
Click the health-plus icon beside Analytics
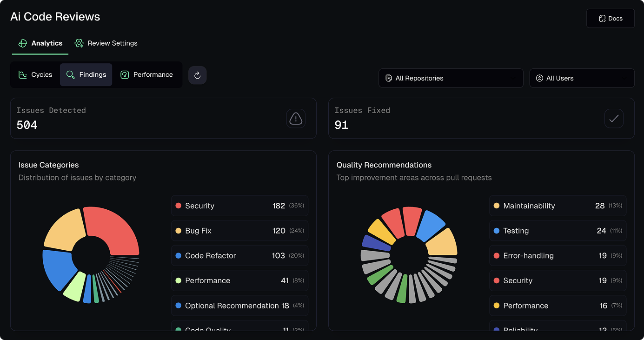(x=22, y=43)
